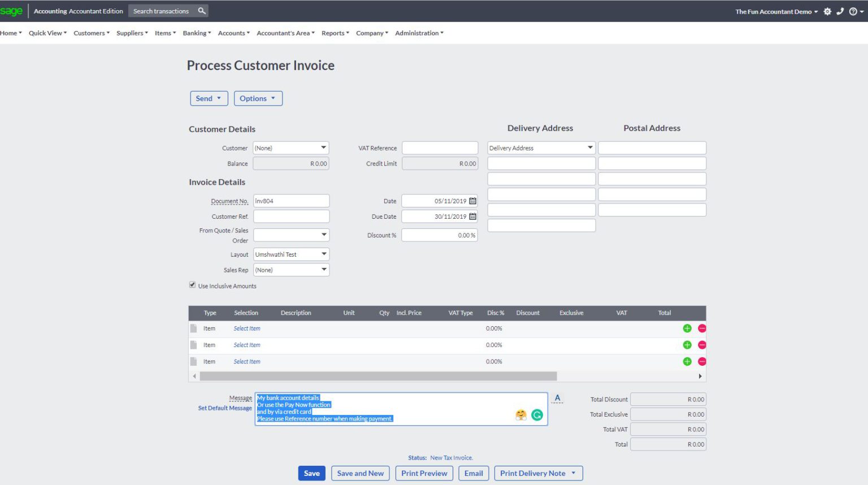868x485 pixels.
Task: Remove first line using red minus icon
Action: (701, 328)
